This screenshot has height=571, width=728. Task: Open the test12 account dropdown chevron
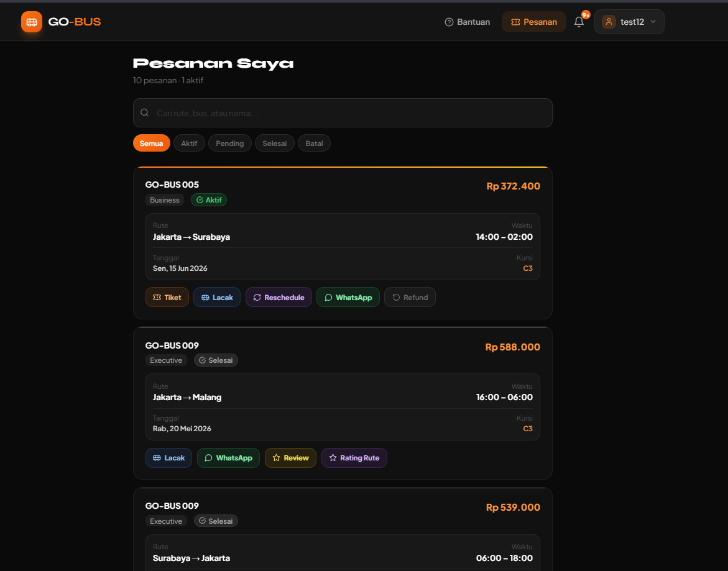tap(653, 22)
